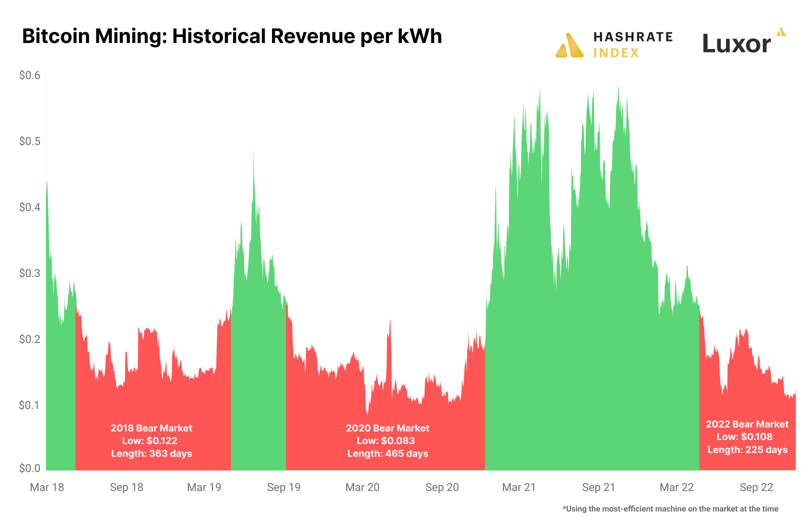The height and width of the screenshot is (525, 812).
Task: Click the Hashrate Index yellow logo icon
Action: [569, 45]
